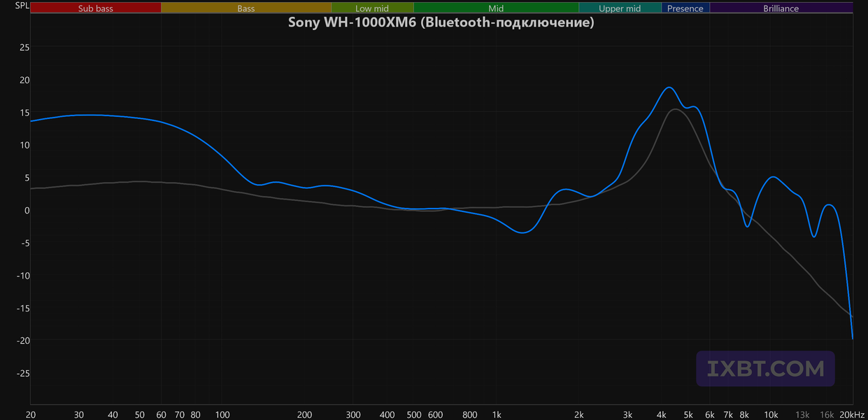
Task: Click the -15 dB axis value
Action: click(22, 308)
